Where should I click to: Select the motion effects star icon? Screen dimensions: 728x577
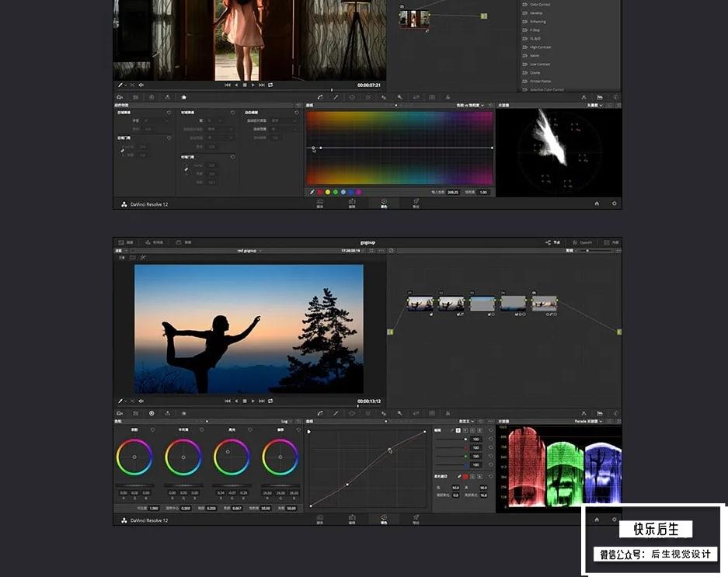tap(183, 97)
